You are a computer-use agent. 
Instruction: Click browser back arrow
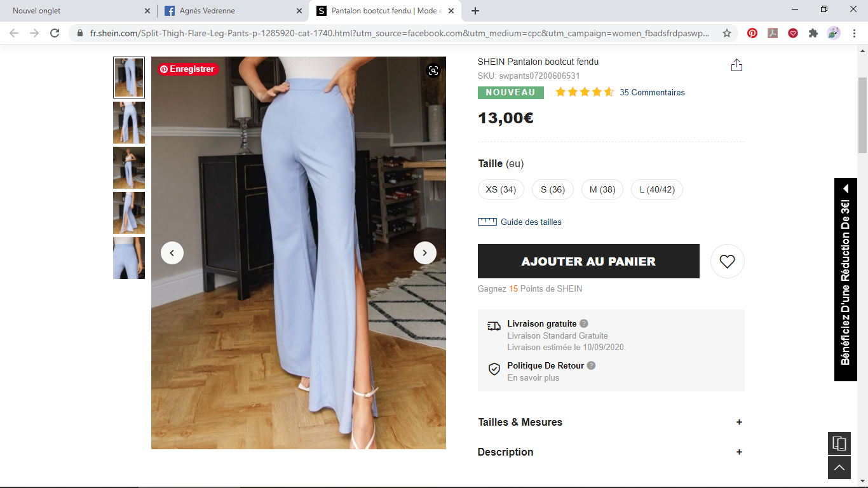coord(14,33)
